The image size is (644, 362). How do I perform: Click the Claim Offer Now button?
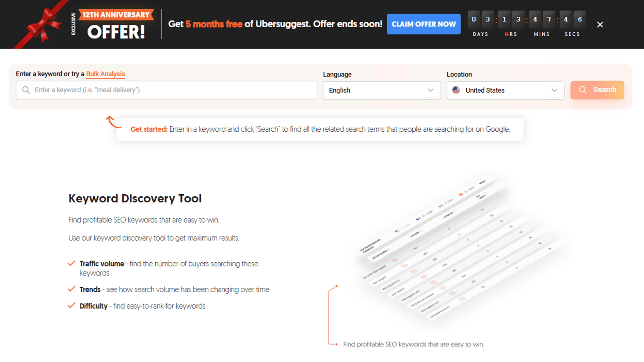(423, 24)
